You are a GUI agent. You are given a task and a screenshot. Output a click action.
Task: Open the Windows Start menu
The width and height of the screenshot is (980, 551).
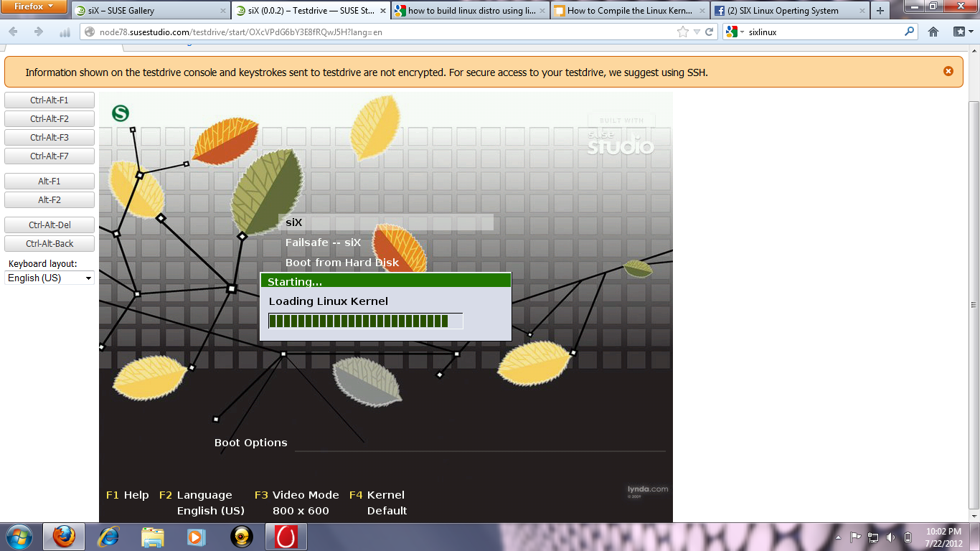click(x=19, y=537)
